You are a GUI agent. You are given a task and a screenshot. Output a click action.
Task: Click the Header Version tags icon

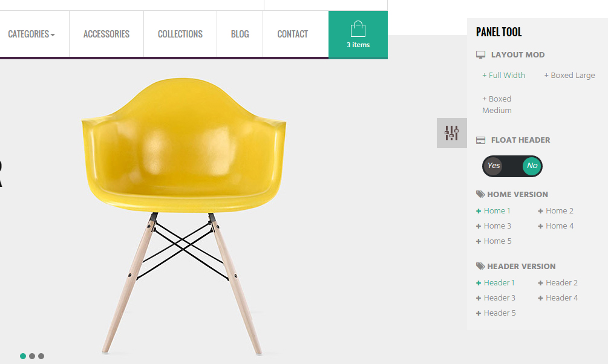[x=480, y=266]
